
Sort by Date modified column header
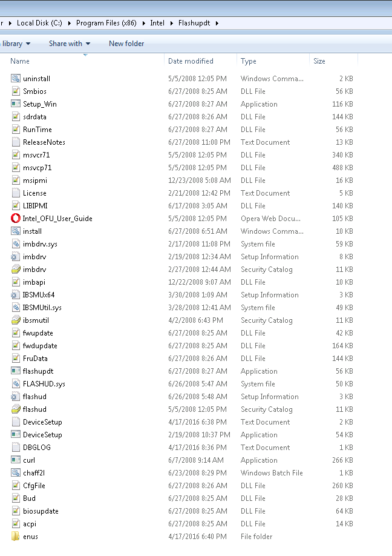(191, 61)
